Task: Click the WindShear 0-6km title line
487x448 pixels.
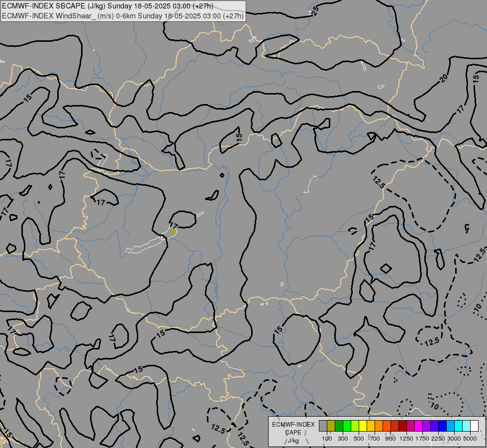Action: pos(123,16)
